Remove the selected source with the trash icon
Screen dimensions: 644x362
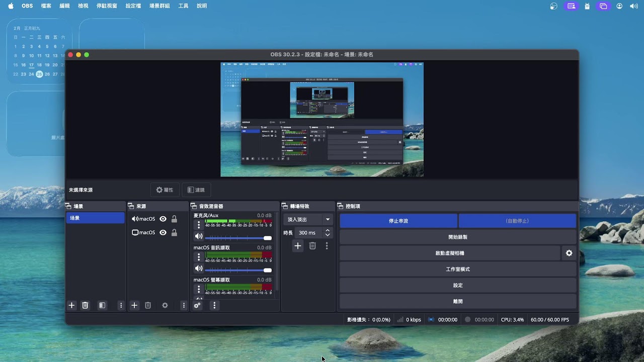pos(148,305)
